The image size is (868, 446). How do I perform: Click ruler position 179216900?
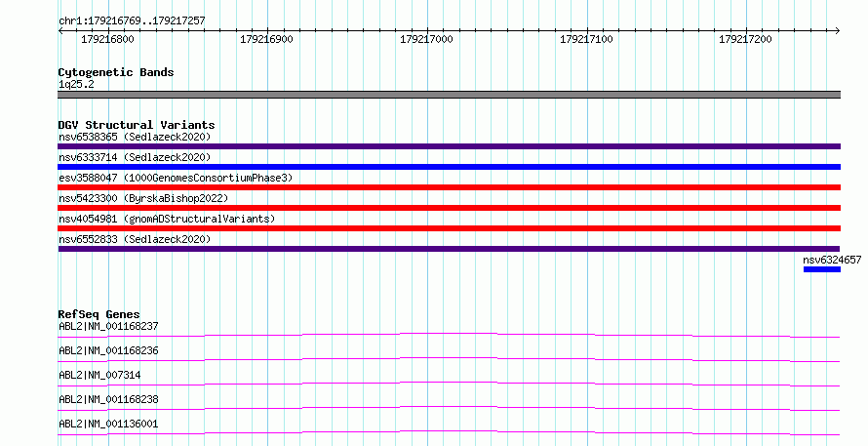[x=266, y=39]
